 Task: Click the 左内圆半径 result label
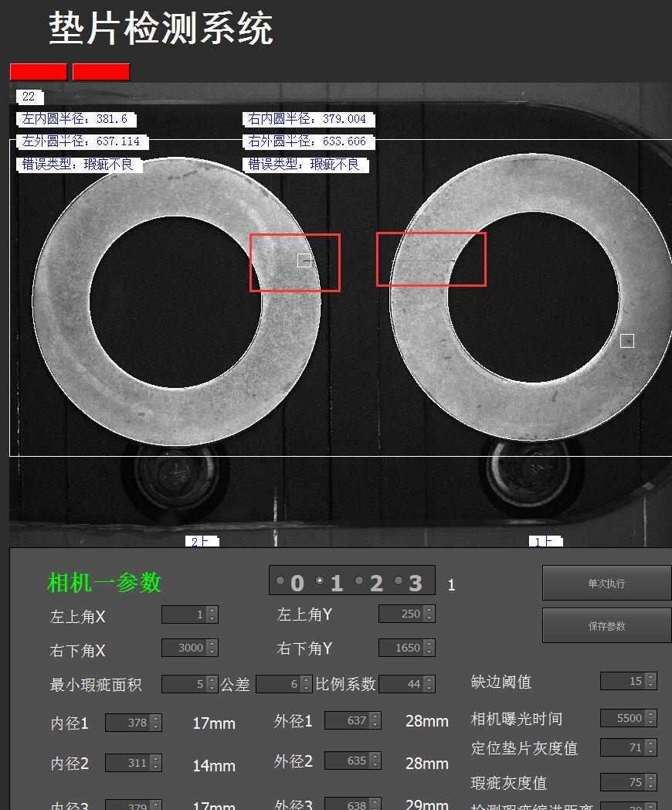click(74, 119)
